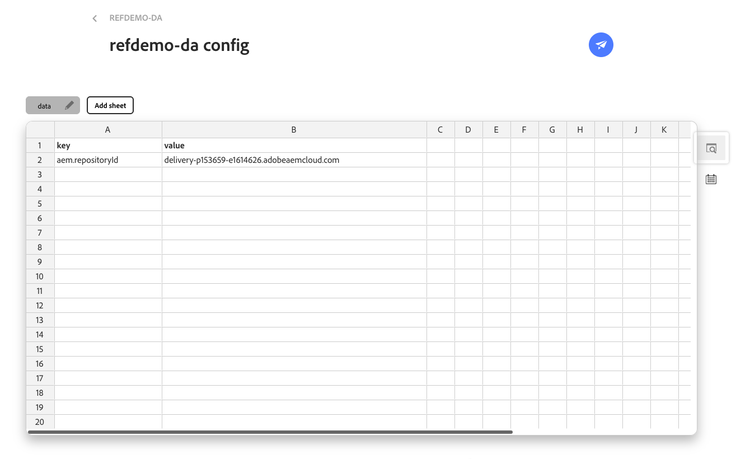Viewport: 750px width, 459px height.
Task: Select column A header
Action: [108, 130]
